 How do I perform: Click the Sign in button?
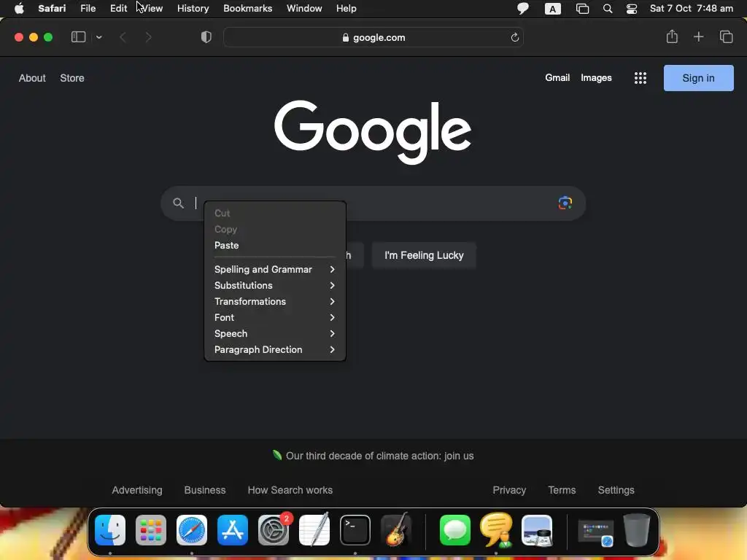click(x=698, y=78)
